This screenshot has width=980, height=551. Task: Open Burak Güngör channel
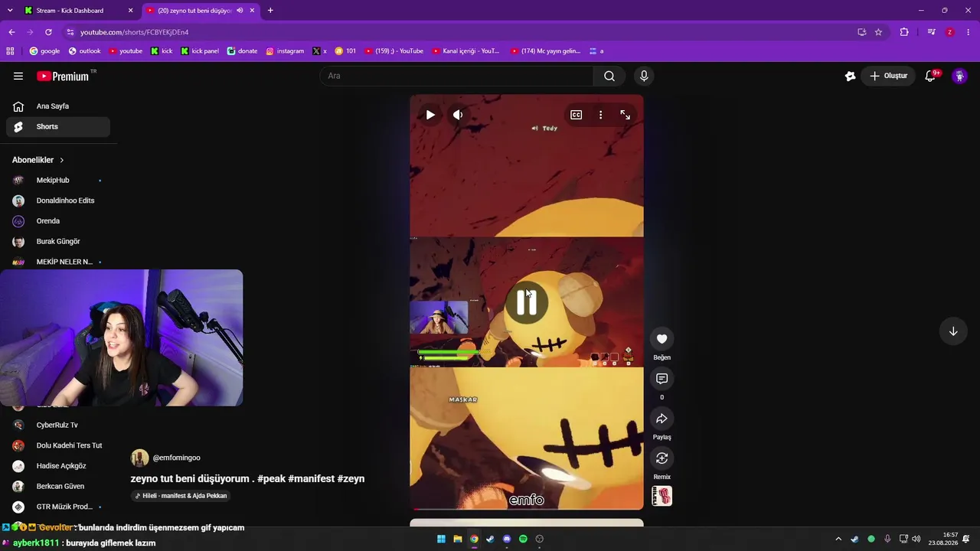click(x=58, y=242)
